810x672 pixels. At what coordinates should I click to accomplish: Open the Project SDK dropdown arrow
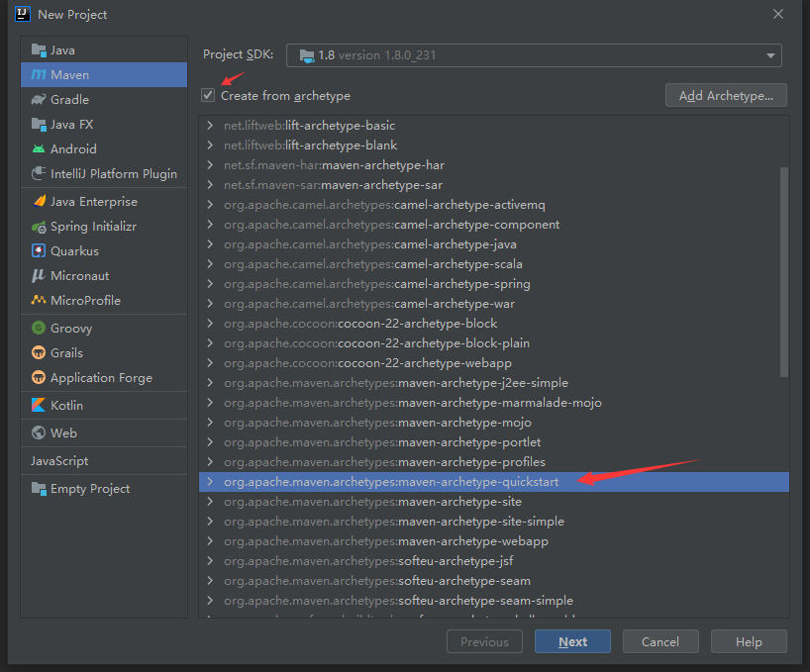[770, 55]
